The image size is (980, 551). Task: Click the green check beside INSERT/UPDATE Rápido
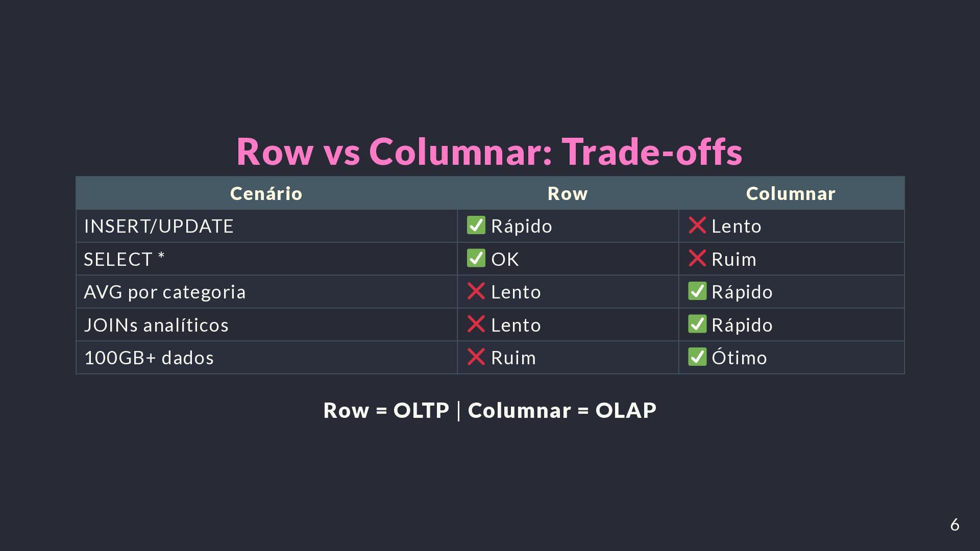tap(476, 225)
